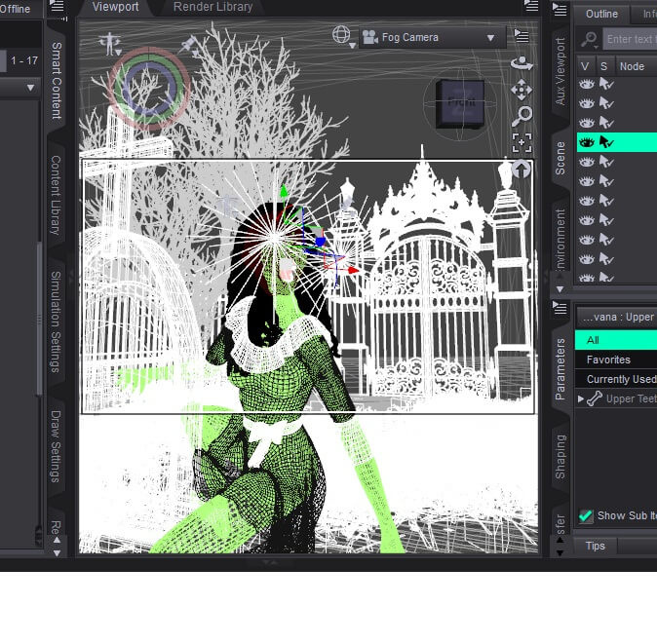Image resolution: width=657 pixels, height=644 pixels.
Task: Toggle selectable arrow in first Scene row
Action: tap(606, 84)
